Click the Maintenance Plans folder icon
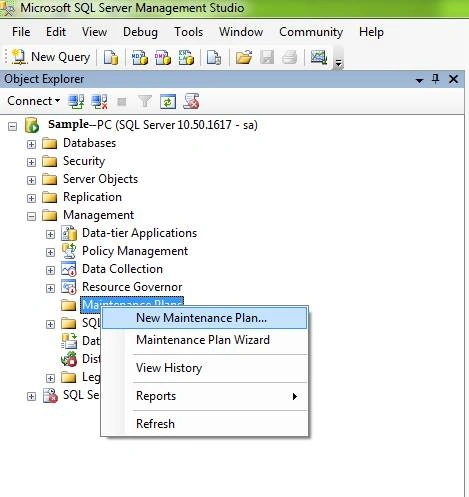Image resolution: width=469 pixels, height=497 pixels. (69, 305)
